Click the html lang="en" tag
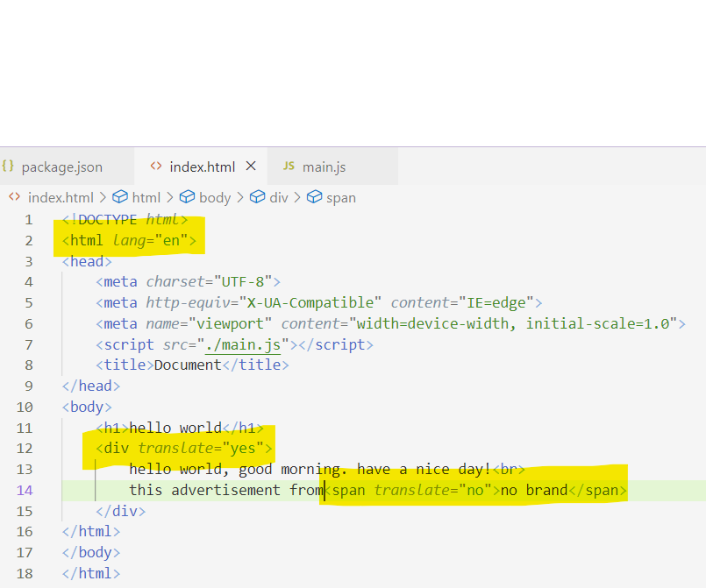This screenshot has height=588, width=706. click(x=129, y=240)
